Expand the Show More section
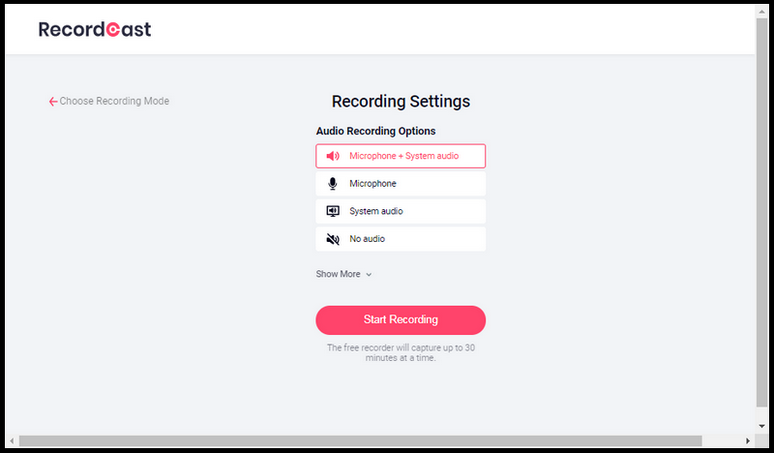Viewport: 774px width, 453px height. click(344, 274)
